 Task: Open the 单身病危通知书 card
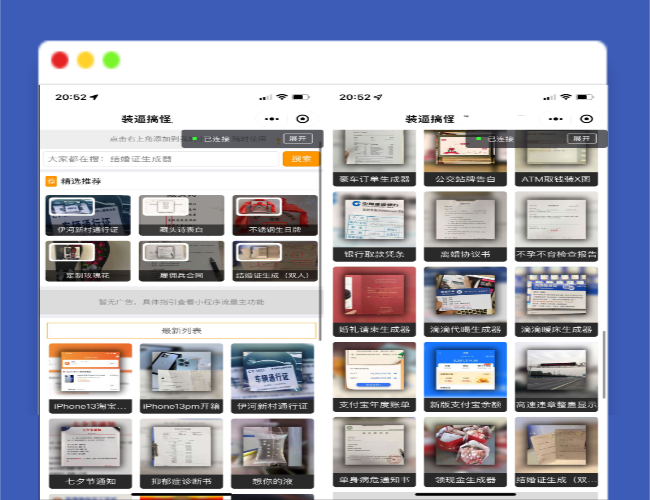[374, 452]
